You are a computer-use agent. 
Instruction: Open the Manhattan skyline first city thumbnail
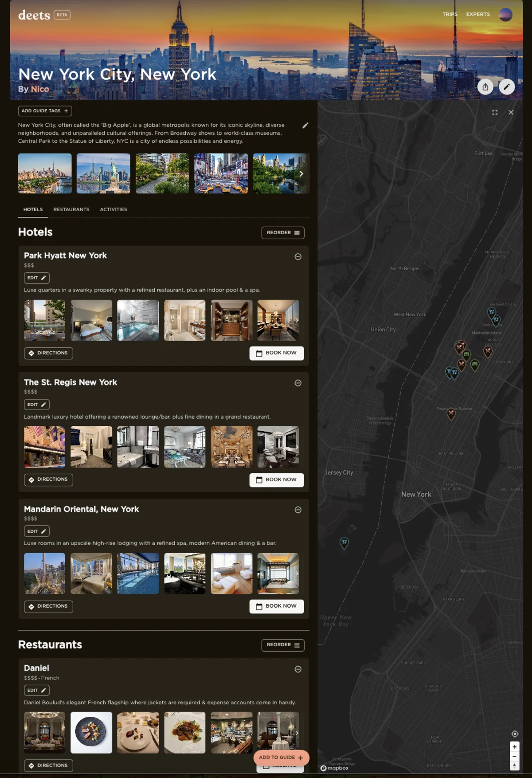click(45, 173)
